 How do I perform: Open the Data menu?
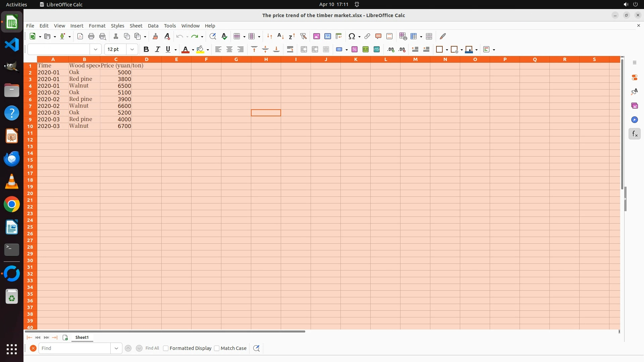[153, 25]
